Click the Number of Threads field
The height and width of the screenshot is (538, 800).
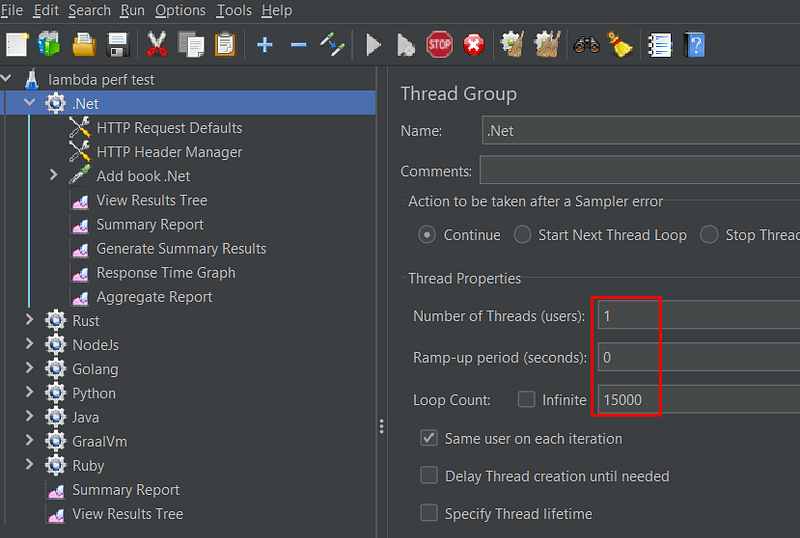click(698, 315)
